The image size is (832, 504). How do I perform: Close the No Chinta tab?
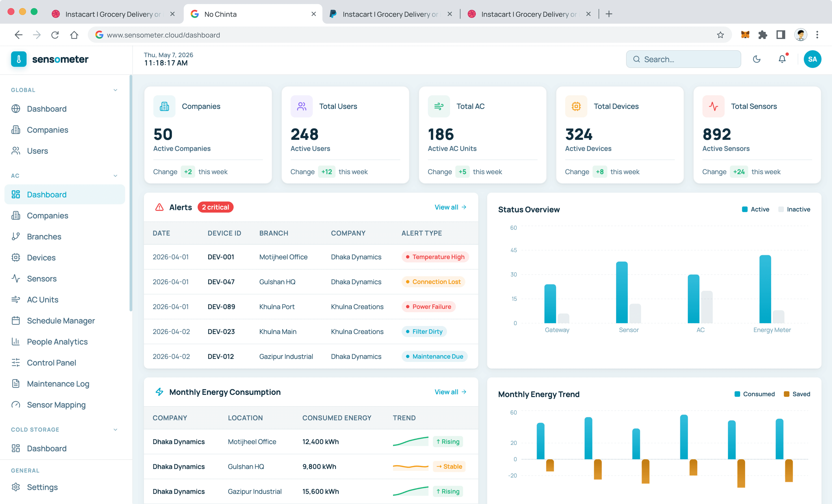314,14
